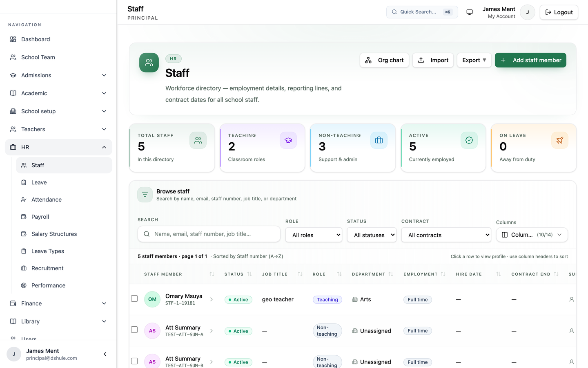The width and height of the screenshot is (588, 368).
Task: Open the Dashboard sidebar icon
Action: click(13, 39)
